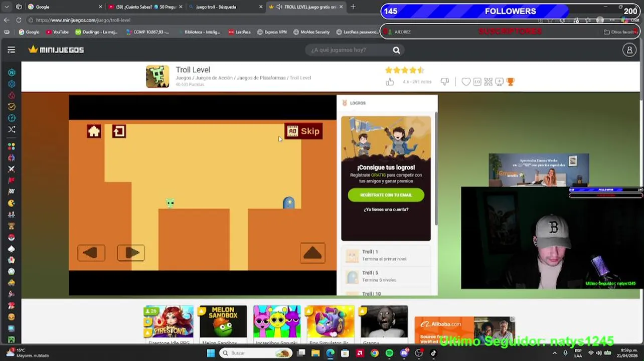Open the Duolingo bookmark
The height and width of the screenshot is (361, 644).
click(96, 32)
